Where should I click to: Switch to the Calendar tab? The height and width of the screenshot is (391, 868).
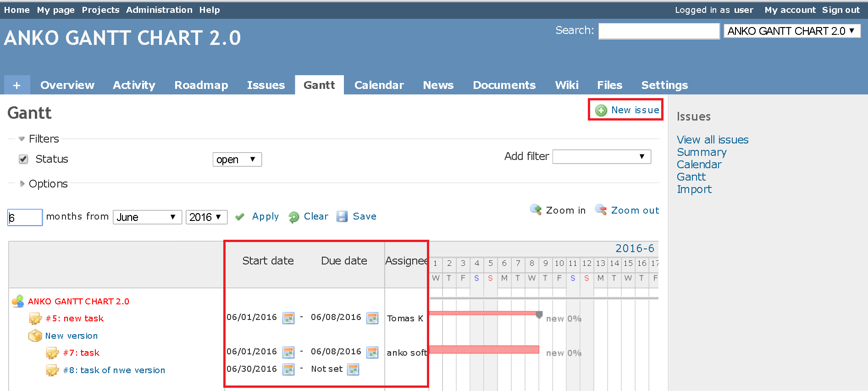(379, 85)
